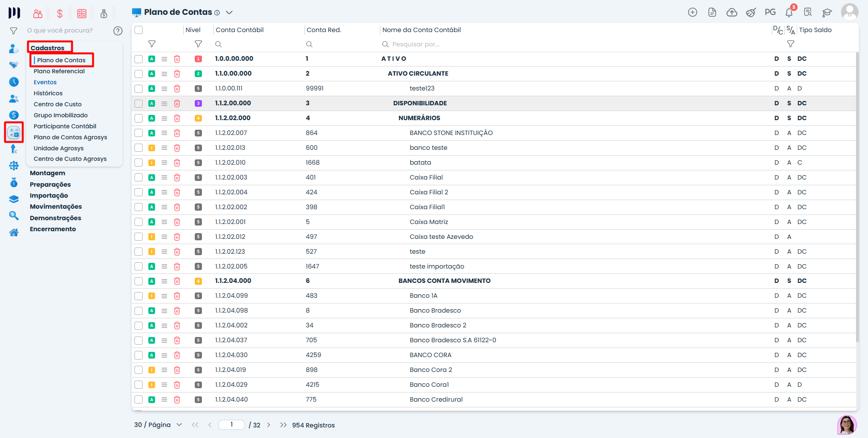Click the cloud upload icon

tap(732, 12)
